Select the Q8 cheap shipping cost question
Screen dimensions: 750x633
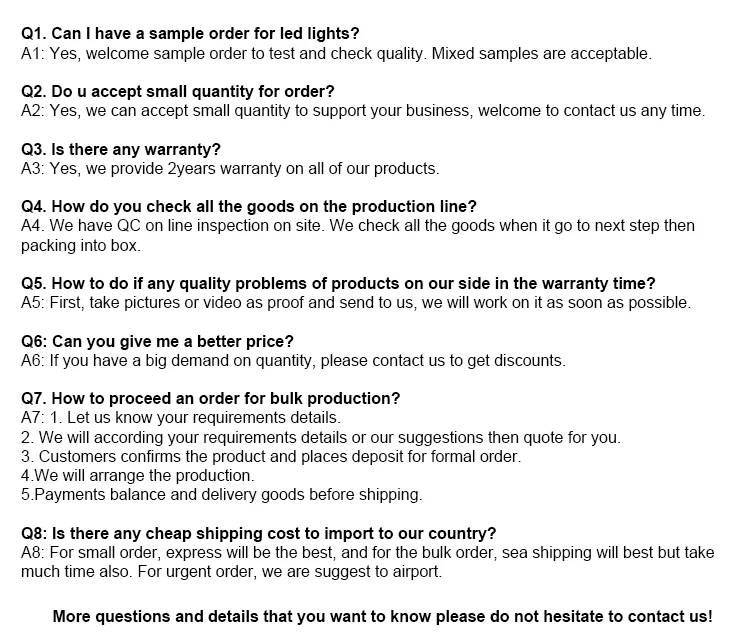click(x=259, y=533)
